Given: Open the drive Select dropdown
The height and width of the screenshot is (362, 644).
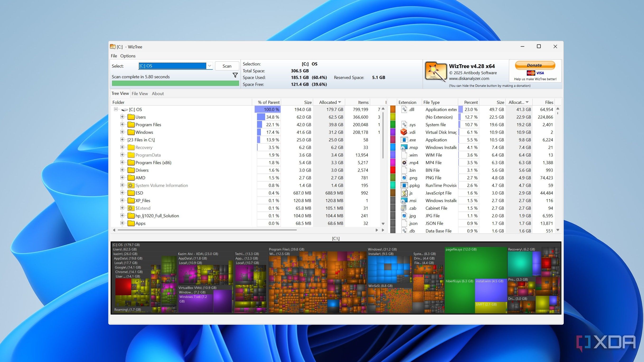Looking at the screenshot, I should tap(210, 66).
